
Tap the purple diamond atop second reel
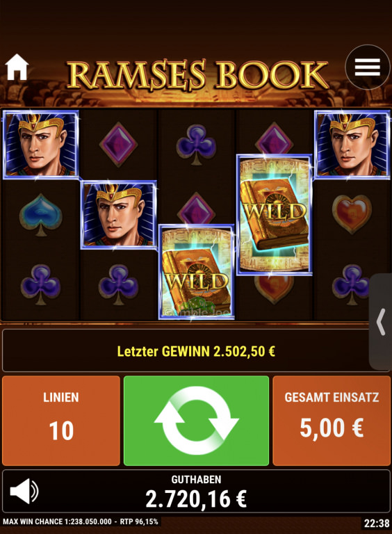(118, 145)
